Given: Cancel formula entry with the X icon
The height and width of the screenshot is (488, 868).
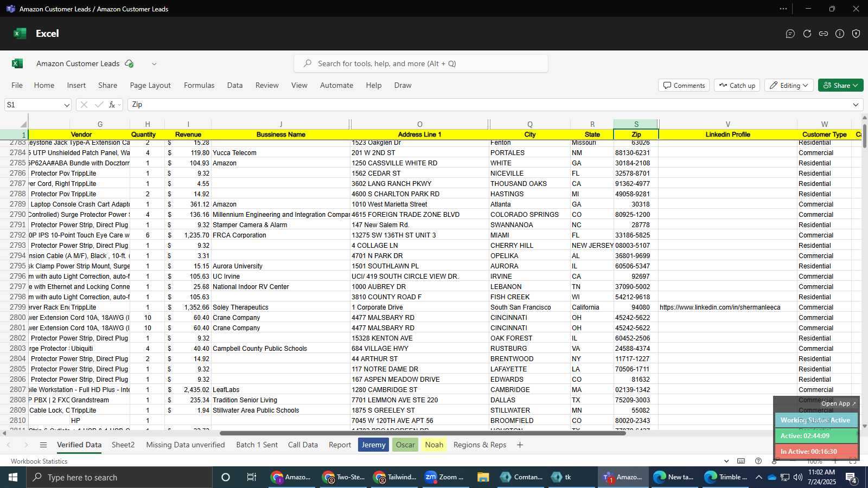Looking at the screenshot, I should tap(84, 105).
